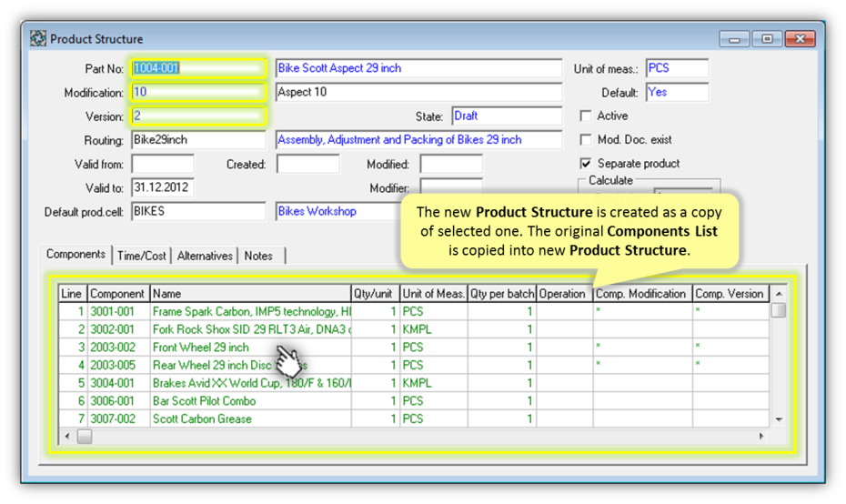
Task: Click the vertical scrollbar thumb in grid
Action: (779, 310)
